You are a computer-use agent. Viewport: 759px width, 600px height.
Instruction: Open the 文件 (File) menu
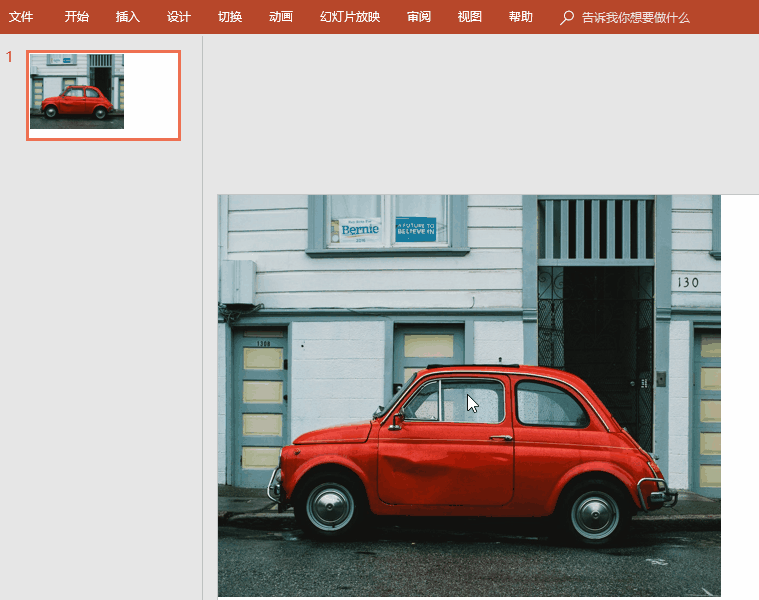click(x=21, y=17)
